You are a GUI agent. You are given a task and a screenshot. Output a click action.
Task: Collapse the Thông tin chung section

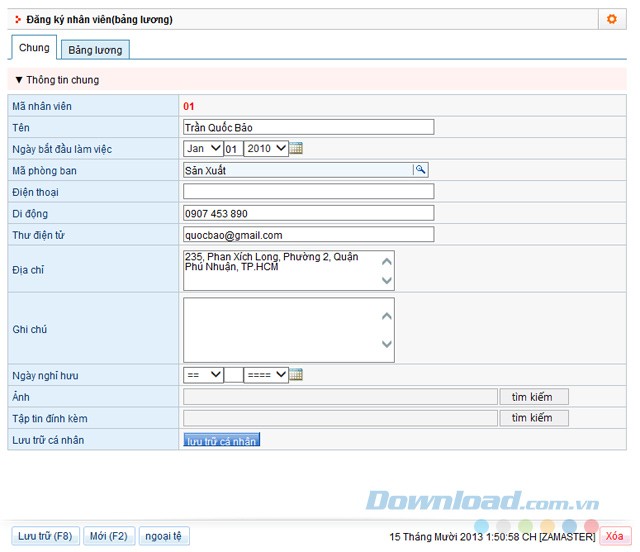pyautogui.click(x=56, y=80)
